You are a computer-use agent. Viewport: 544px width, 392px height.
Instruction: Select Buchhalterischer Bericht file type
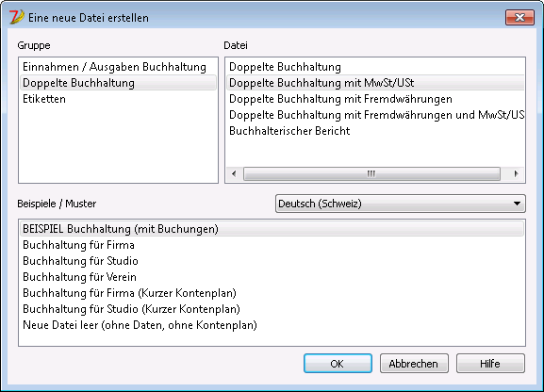pos(375,131)
